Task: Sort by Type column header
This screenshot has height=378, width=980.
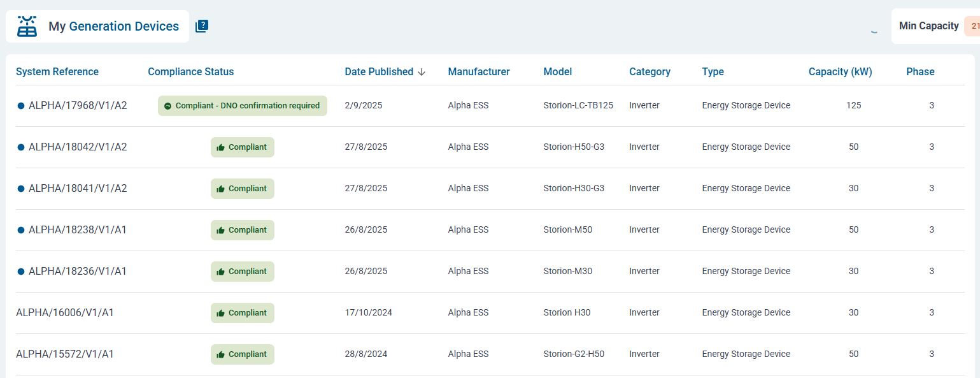Action: [713, 71]
